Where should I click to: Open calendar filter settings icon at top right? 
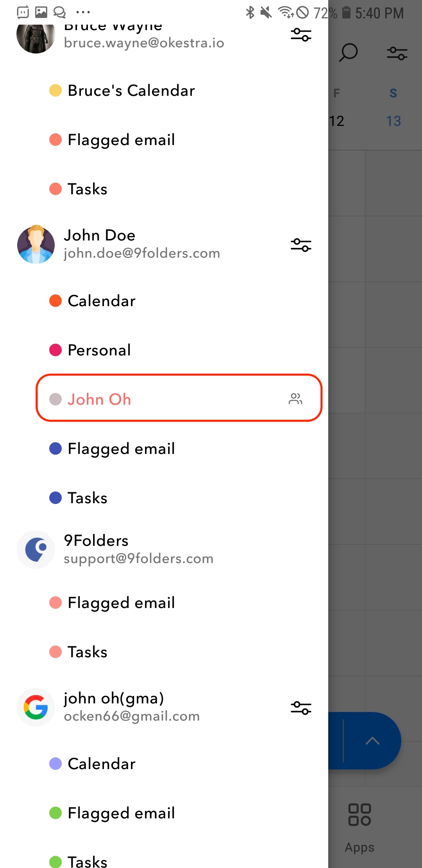point(397,53)
